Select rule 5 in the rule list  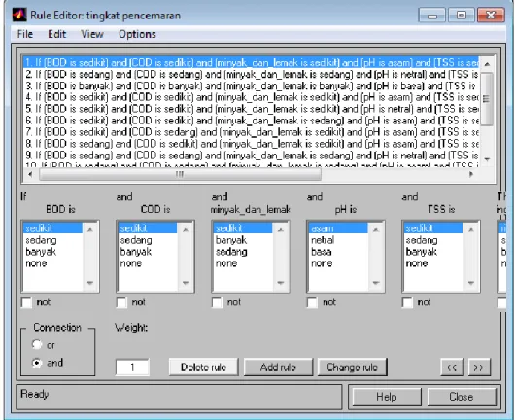[x=252, y=109]
